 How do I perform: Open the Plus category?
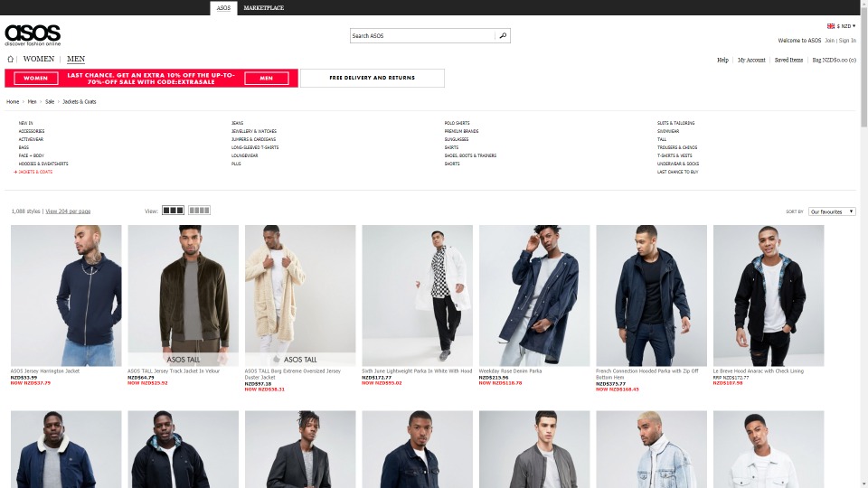236,164
